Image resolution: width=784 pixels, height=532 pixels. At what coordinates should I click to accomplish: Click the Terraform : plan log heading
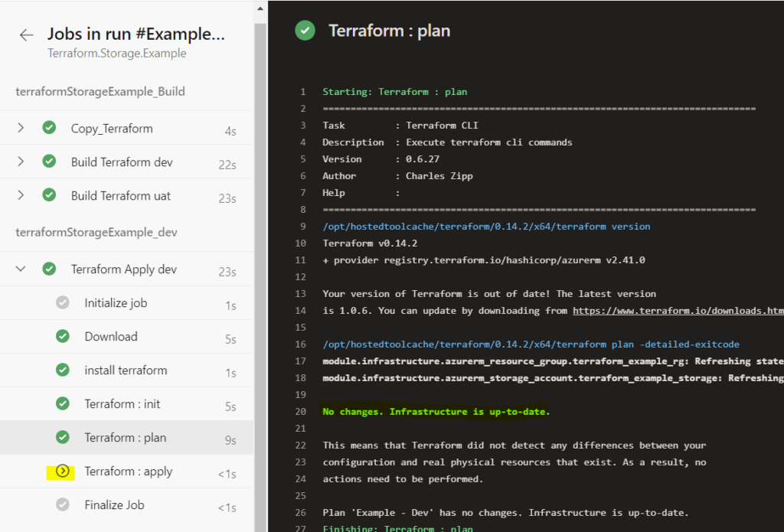point(389,31)
